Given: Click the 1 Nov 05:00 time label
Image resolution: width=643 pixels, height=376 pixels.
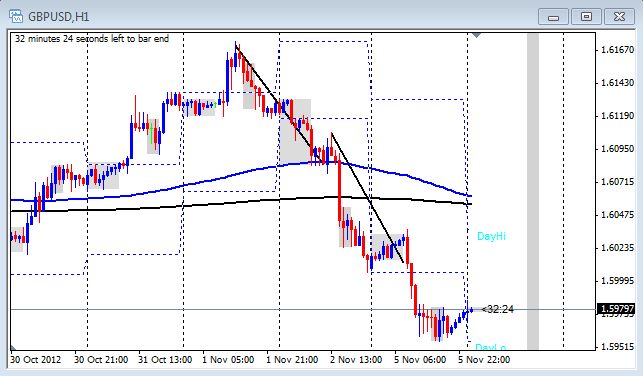Looking at the screenshot, I should (x=228, y=360).
